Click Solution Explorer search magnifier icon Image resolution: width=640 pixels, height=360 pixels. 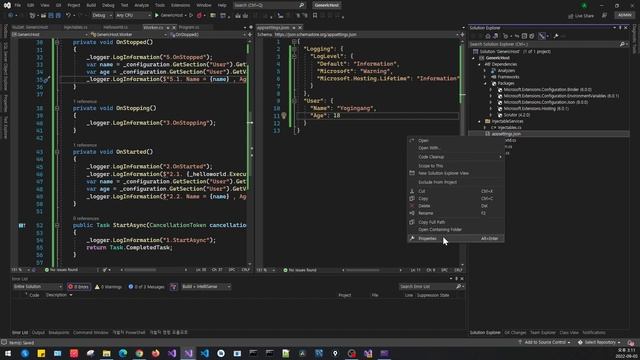(x=622, y=44)
